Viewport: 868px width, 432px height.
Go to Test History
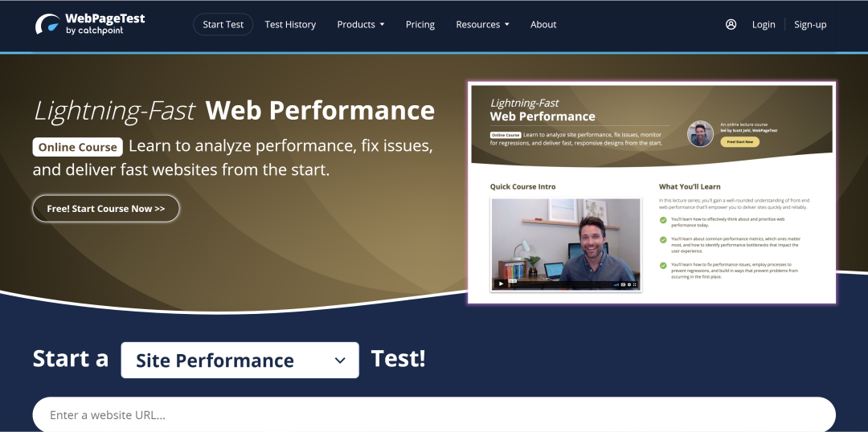[x=290, y=24]
